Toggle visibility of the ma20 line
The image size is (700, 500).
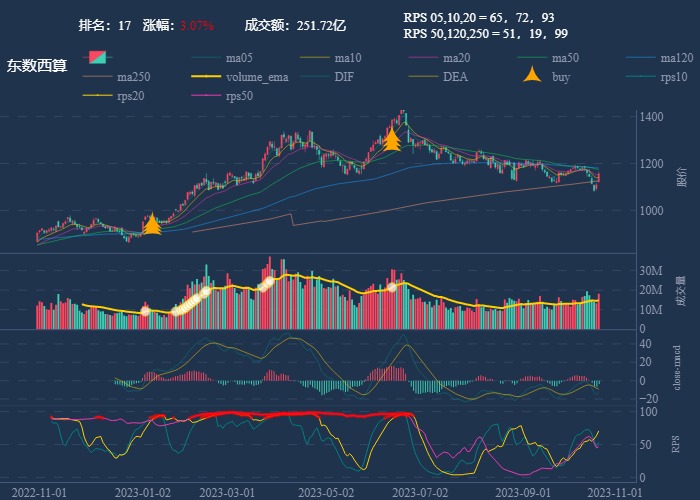click(x=424, y=58)
